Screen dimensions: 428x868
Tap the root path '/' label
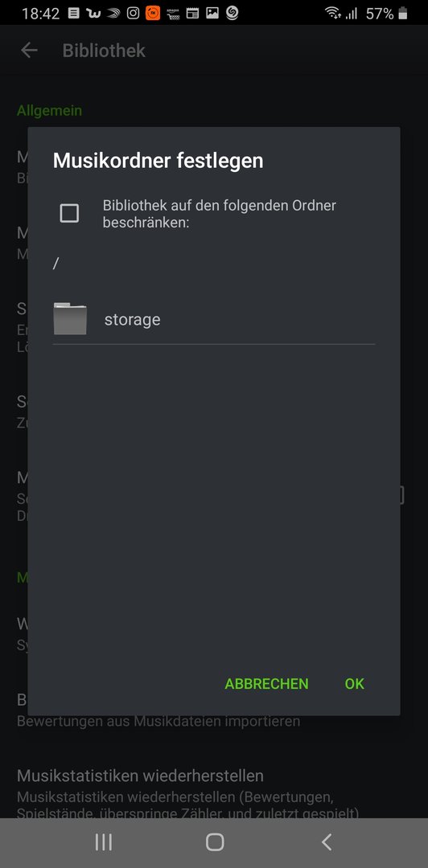pos(56,264)
